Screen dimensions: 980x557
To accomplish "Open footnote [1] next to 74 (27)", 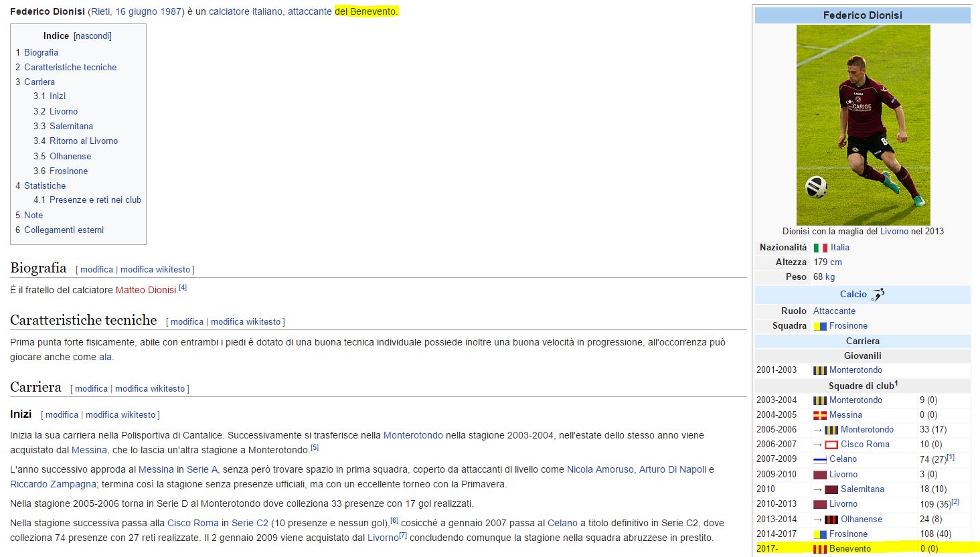I will click(x=951, y=457).
